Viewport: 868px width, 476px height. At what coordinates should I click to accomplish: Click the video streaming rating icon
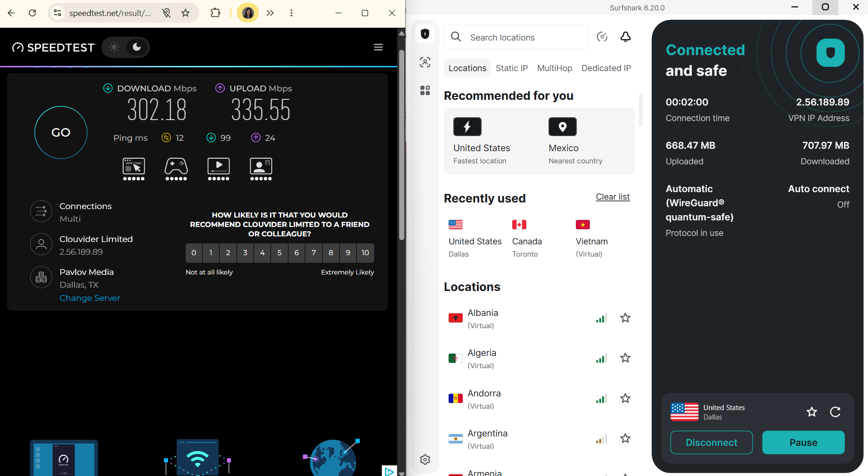tap(219, 169)
